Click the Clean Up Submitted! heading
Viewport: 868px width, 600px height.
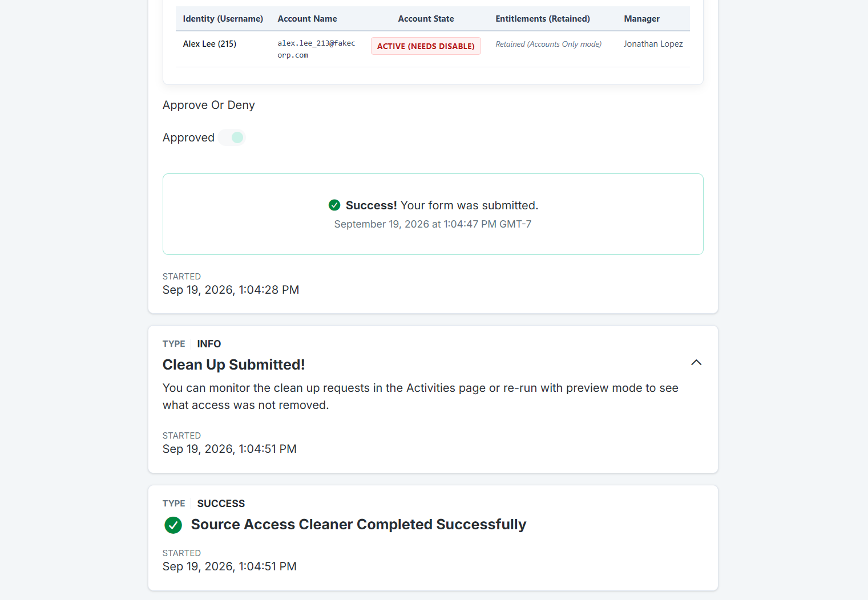234,364
